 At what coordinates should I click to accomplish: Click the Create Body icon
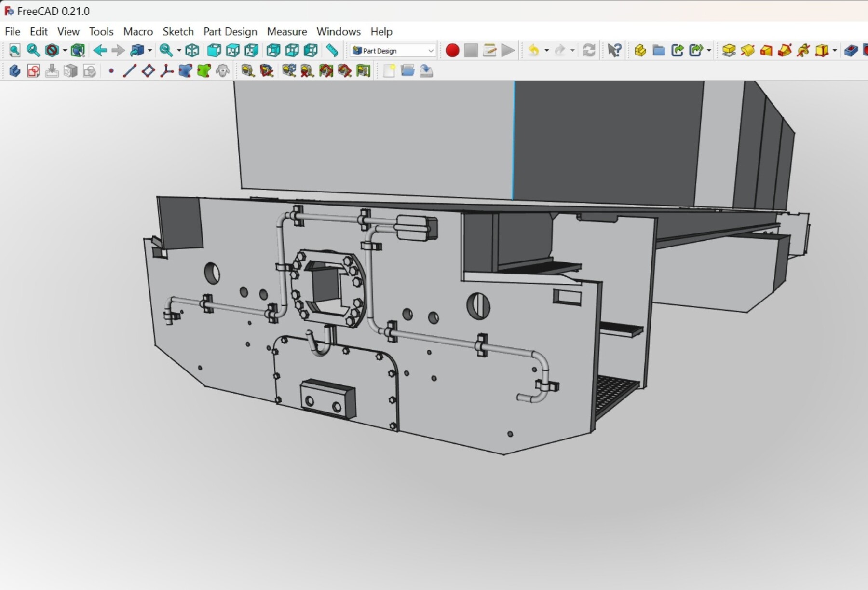coord(15,71)
